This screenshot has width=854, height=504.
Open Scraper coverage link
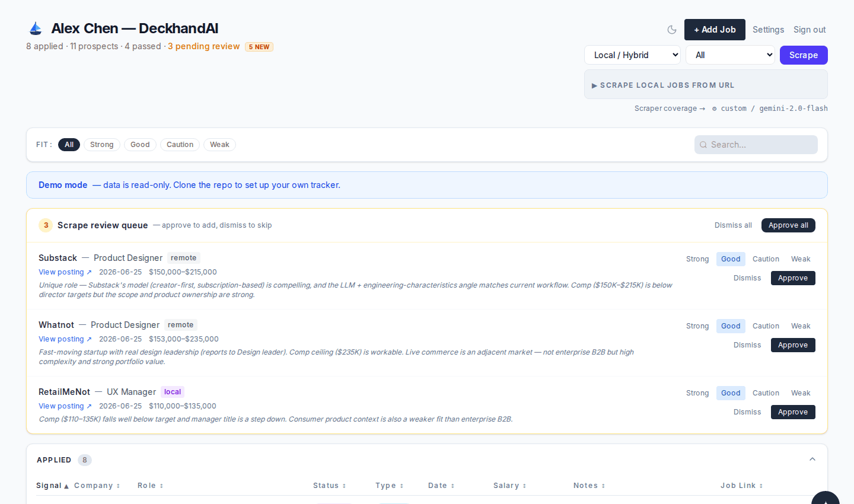coord(670,109)
